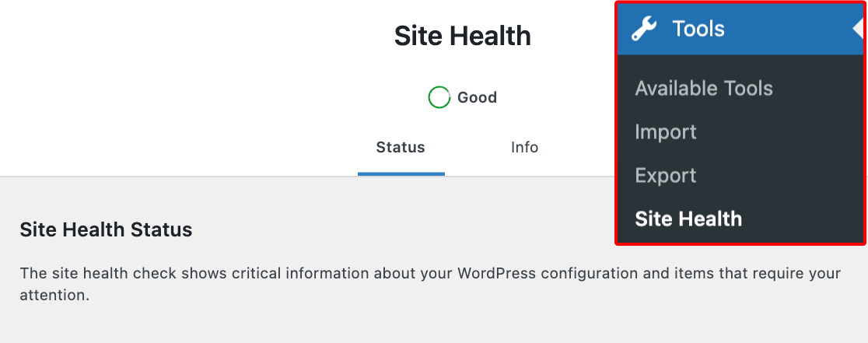Click the wrench icon beside Tools

pyautogui.click(x=644, y=29)
